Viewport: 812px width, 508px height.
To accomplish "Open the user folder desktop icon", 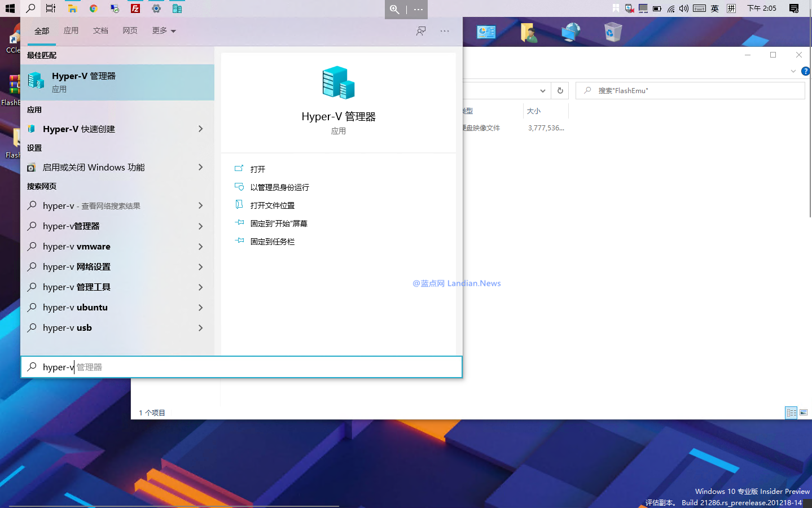I will coord(529,32).
